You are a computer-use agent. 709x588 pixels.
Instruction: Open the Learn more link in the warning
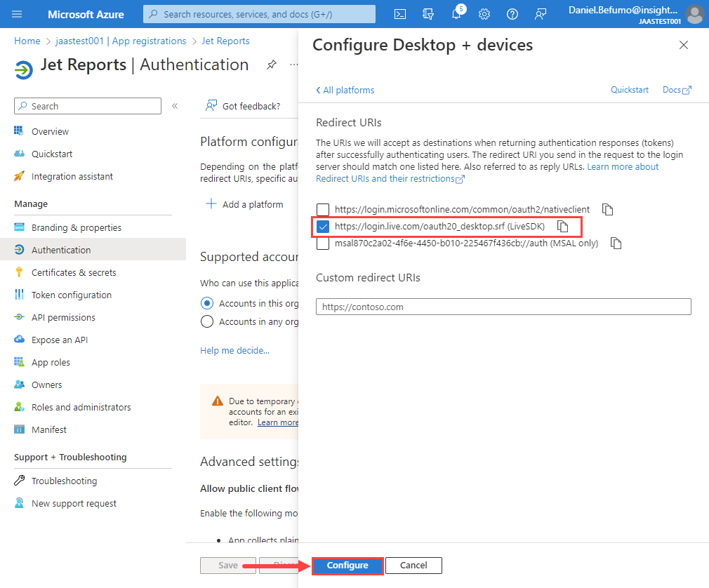(x=277, y=422)
